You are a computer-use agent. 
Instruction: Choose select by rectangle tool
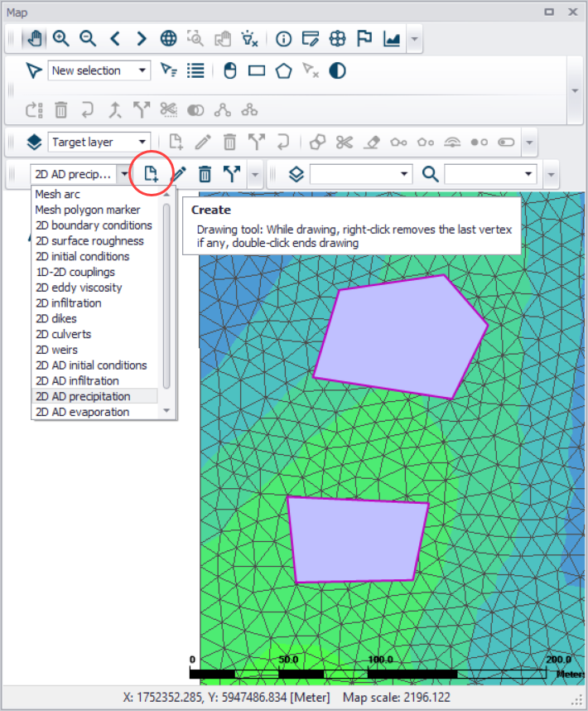tap(257, 70)
